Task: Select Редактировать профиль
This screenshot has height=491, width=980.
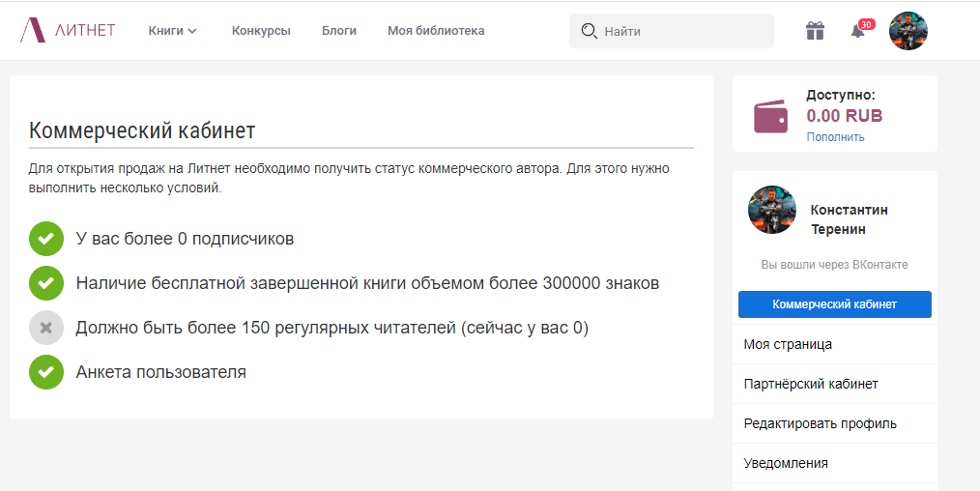Action: click(x=835, y=423)
